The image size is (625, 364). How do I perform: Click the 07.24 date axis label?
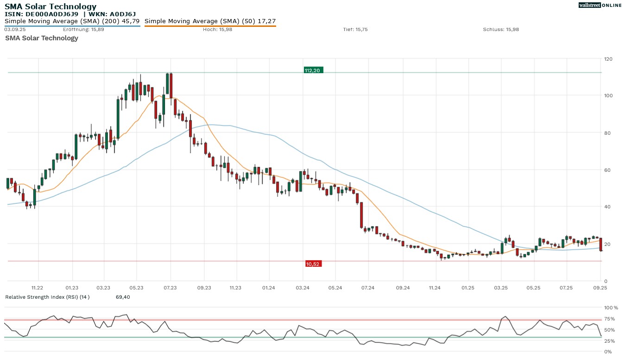[x=368, y=288]
